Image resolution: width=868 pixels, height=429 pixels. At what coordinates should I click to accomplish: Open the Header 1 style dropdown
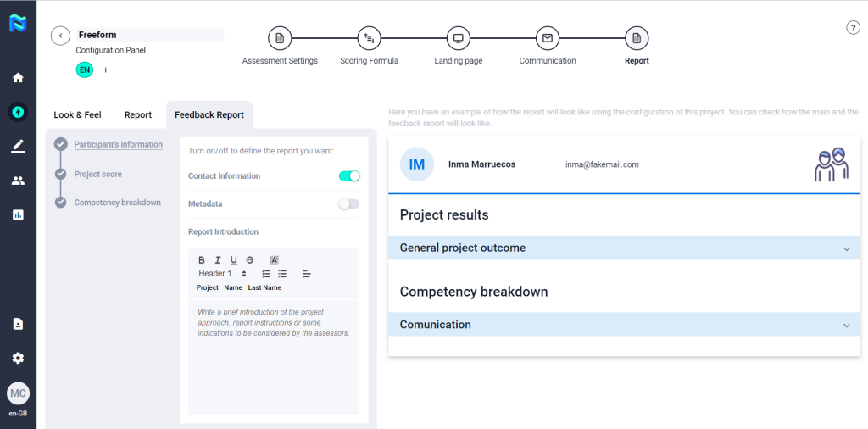click(222, 274)
